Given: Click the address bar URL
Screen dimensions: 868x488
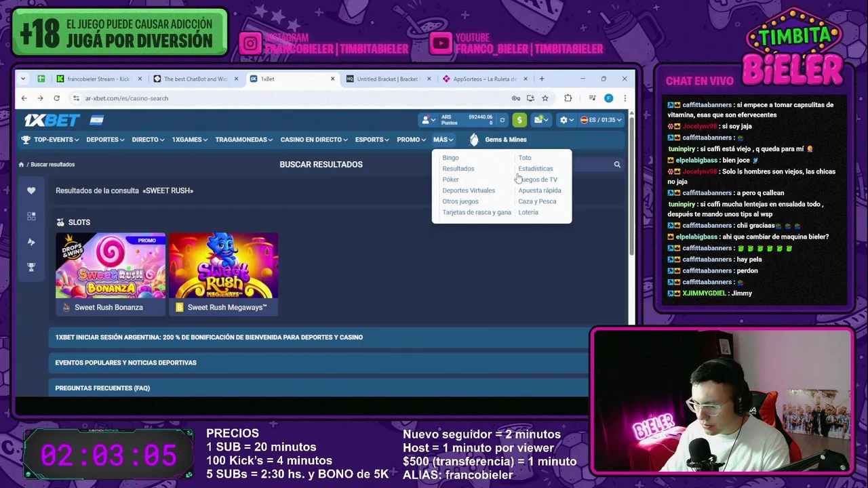Looking at the screenshot, I should click(x=127, y=98).
